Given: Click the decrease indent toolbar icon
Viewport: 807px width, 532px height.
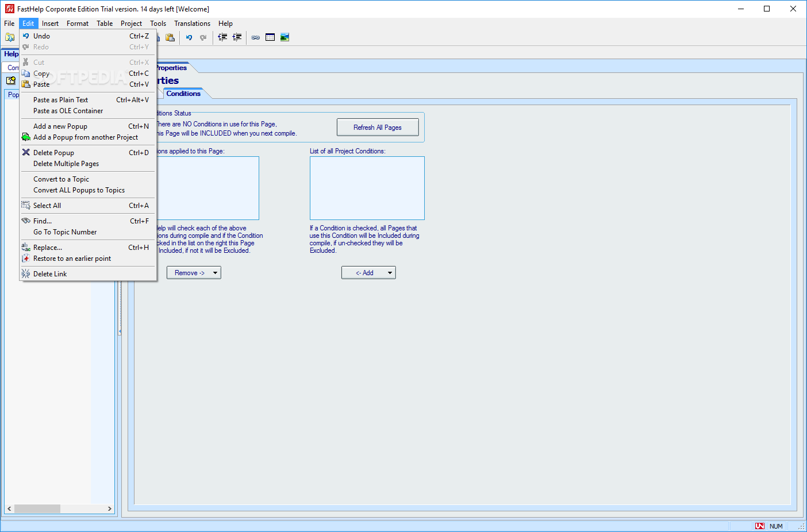Looking at the screenshot, I should [222, 37].
